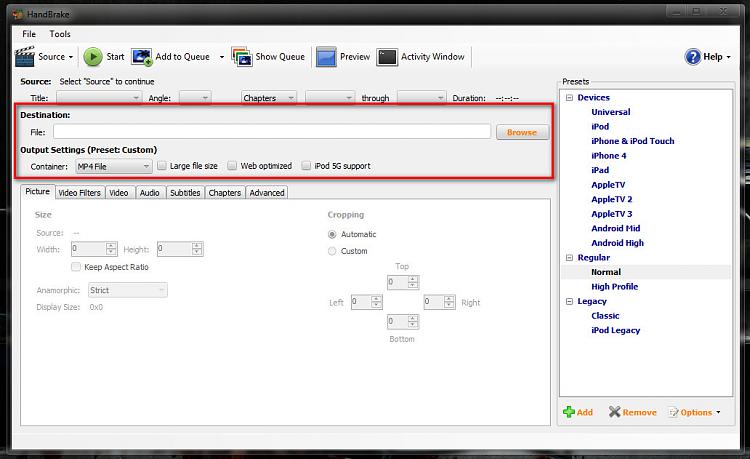Screen dimensions: 750x459
Task: Select the Custom cropping radio button
Action: point(332,251)
